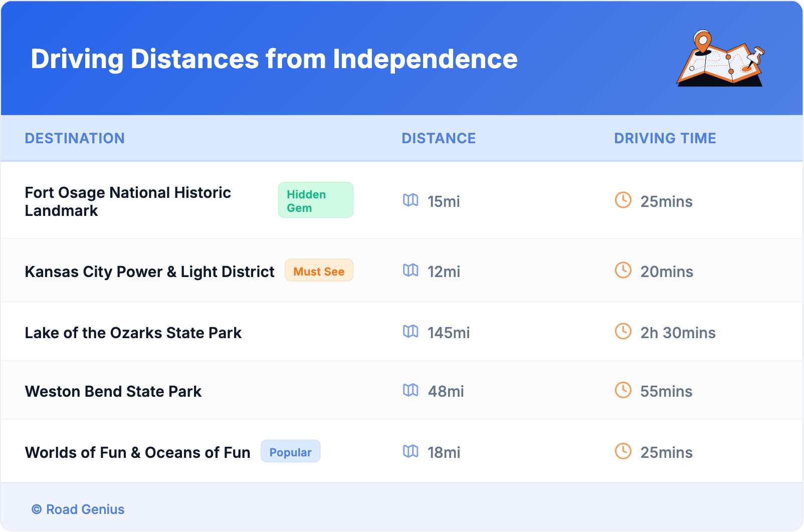Image resolution: width=804 pixels, height=532 pixels.
Task: Click the map icon beside 12mi
Action: 411,271
